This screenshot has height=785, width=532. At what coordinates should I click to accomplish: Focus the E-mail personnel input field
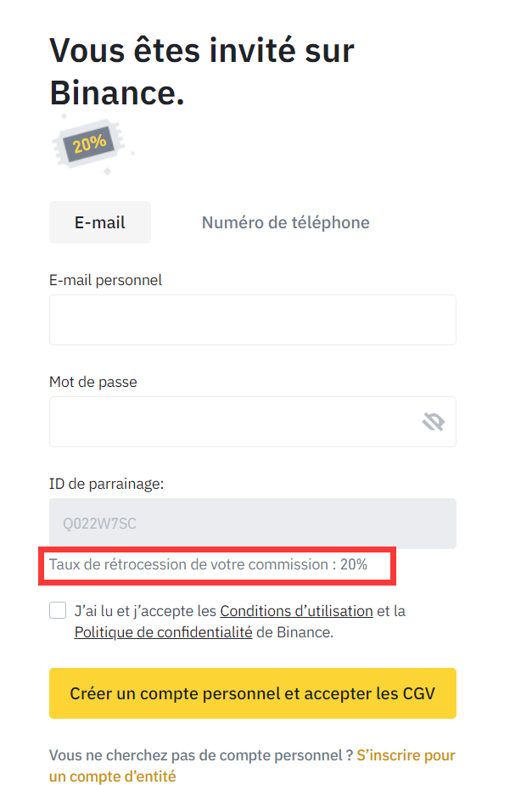(253, 320)
